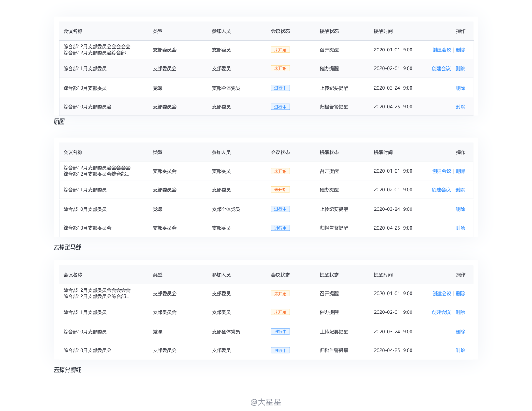Select 召开提醒 cell in 去掉分割线 table
532x411 pixels.
[x=329, y=294]
